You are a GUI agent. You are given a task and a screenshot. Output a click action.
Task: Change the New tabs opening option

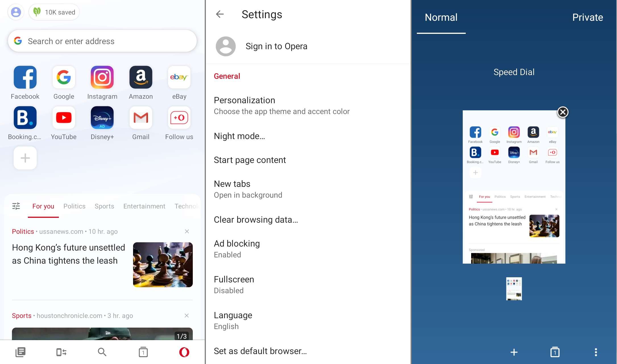[308, 189]
